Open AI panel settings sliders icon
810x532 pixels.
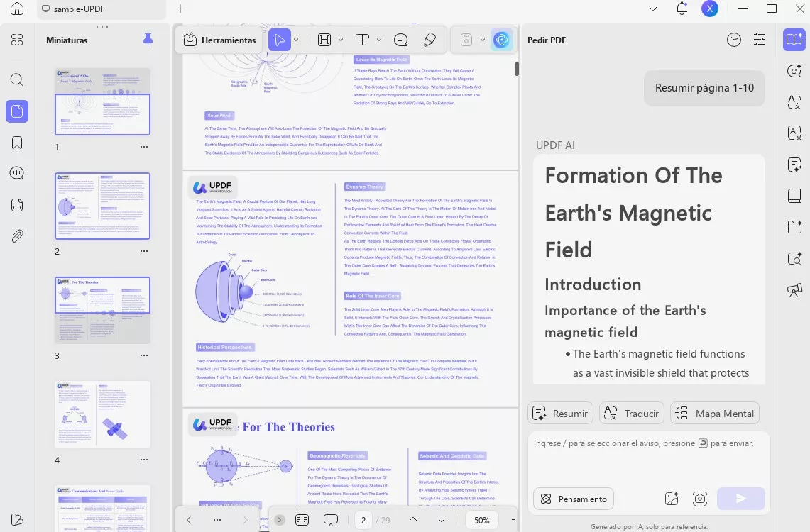click(760, 40)
